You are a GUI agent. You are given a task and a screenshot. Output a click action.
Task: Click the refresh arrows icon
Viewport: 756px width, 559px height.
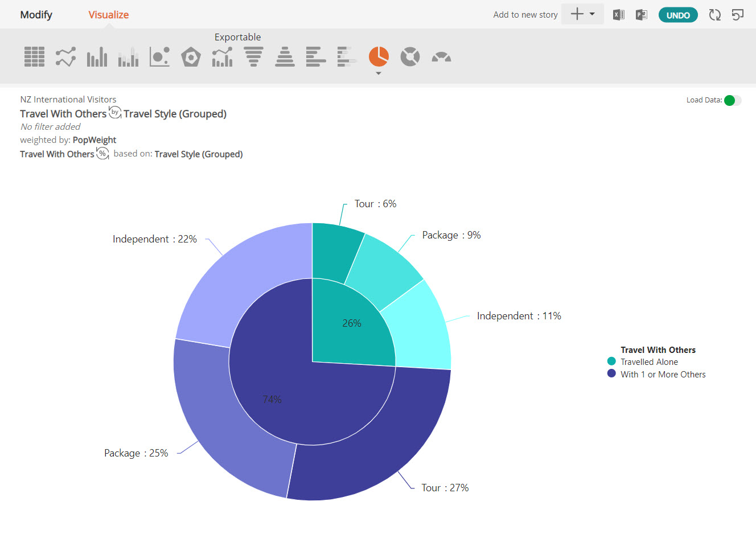[715, 15]
